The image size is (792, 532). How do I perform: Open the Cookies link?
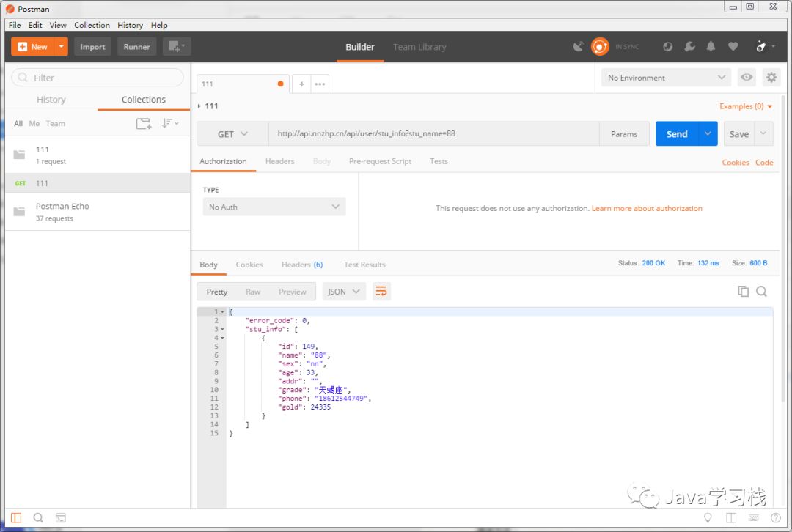[x=735, y=163]
